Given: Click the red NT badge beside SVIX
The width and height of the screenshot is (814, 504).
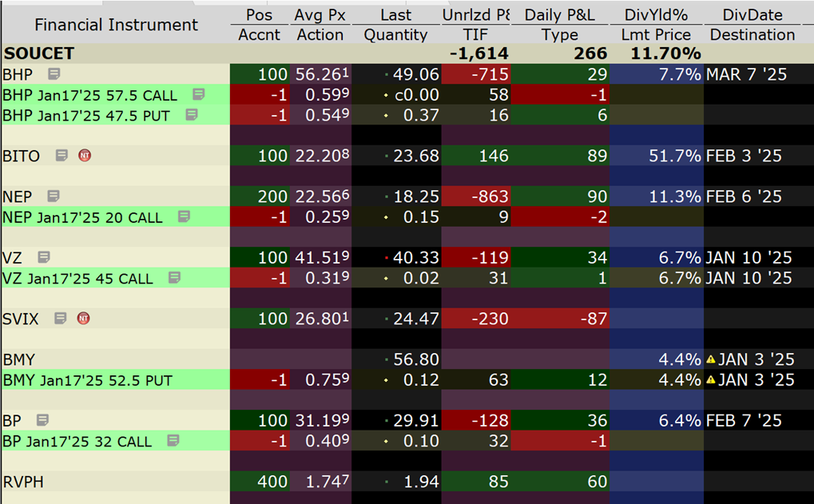Looking at the screenshot, I should (x=83, y=319).
